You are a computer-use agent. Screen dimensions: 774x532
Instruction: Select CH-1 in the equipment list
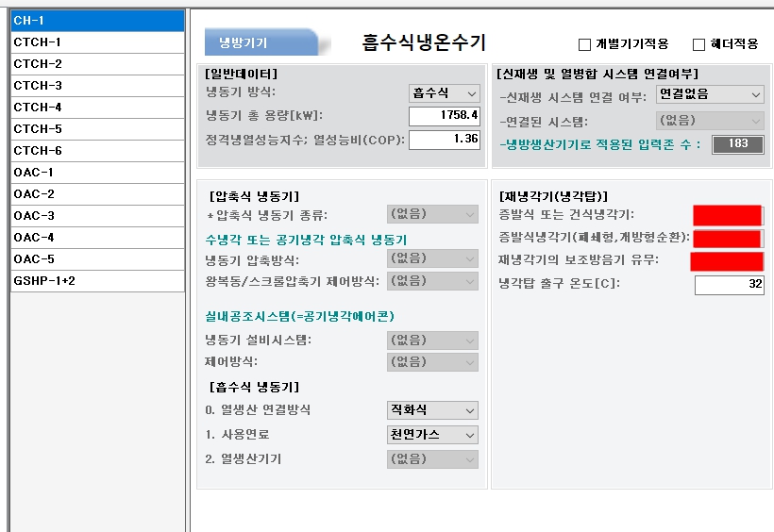pos(97,20)
